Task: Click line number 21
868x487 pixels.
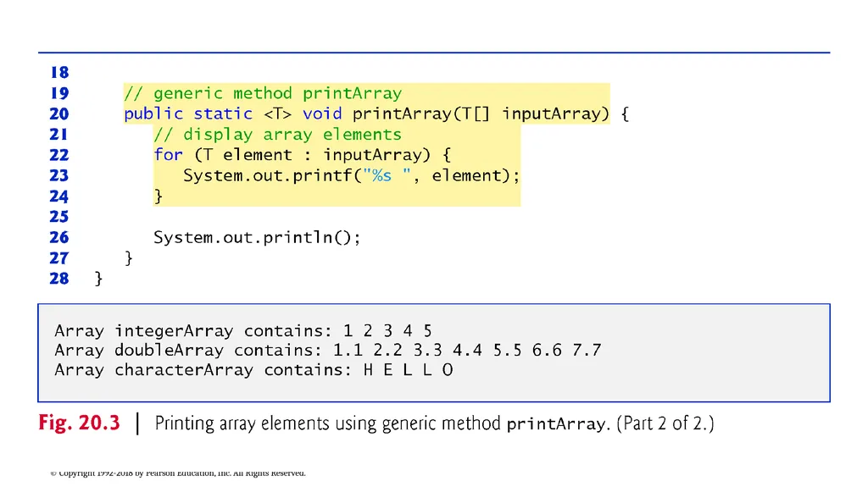Action: click(58, 135)
